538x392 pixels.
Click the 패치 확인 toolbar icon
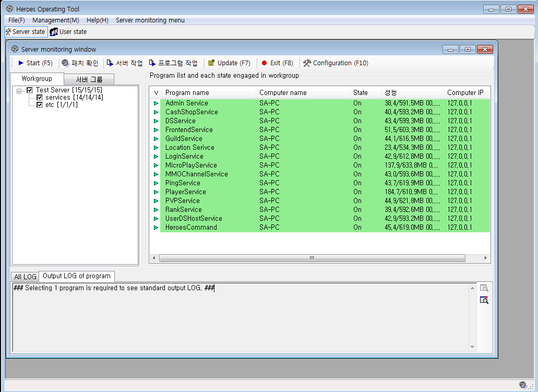[65, 63]
